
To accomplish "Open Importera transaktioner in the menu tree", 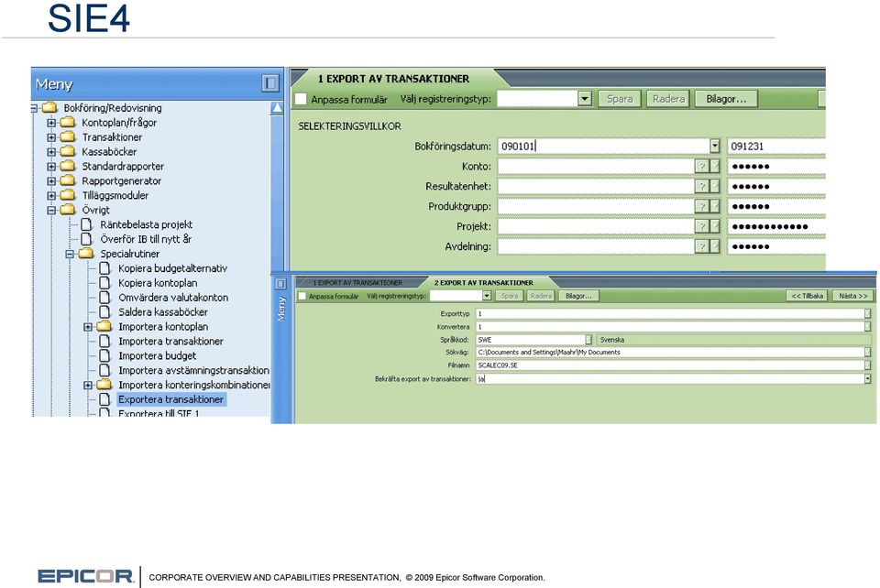I will click(170, 341).
